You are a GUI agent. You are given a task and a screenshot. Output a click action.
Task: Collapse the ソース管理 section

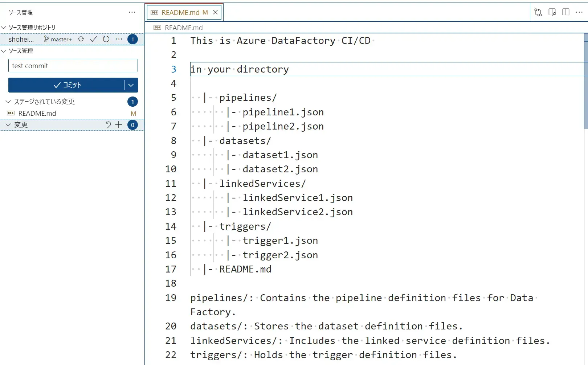4,51
